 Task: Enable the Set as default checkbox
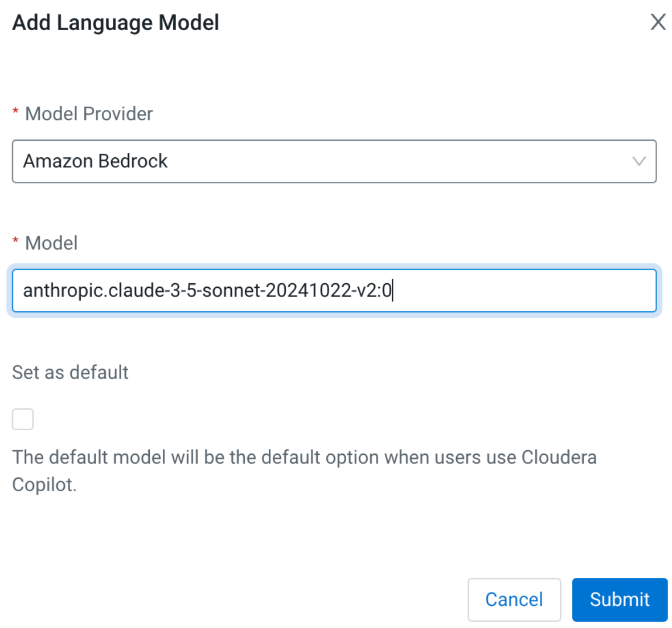click(x=23, y=419)
